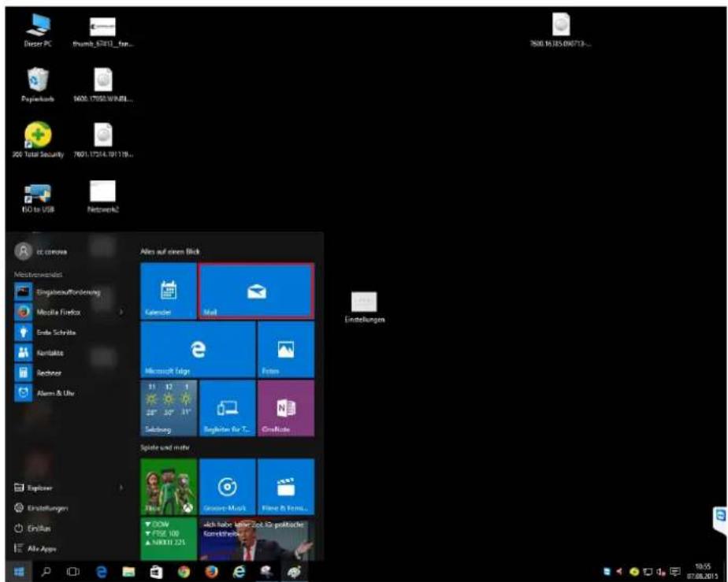Select the 7601.17514 desktop file
728x582 pixels.
click(x=103, y=140)
